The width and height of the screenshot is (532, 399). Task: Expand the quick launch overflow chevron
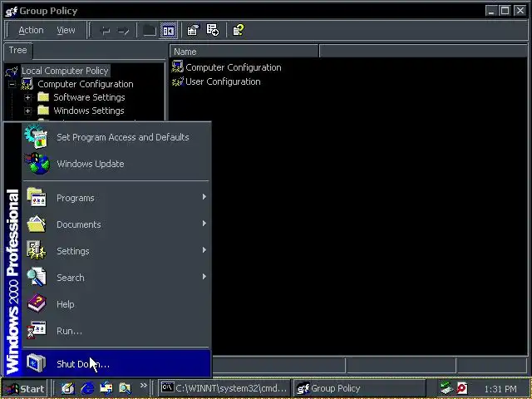144,386
